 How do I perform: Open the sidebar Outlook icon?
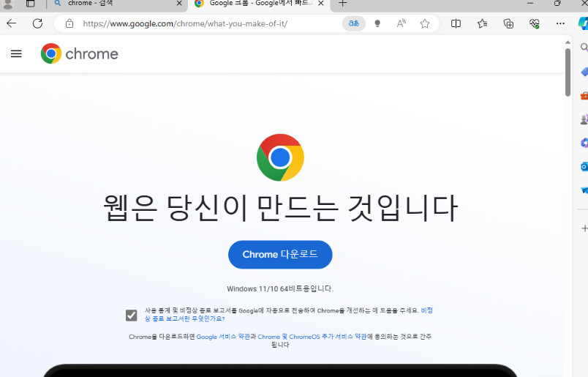tap(584, 166)
